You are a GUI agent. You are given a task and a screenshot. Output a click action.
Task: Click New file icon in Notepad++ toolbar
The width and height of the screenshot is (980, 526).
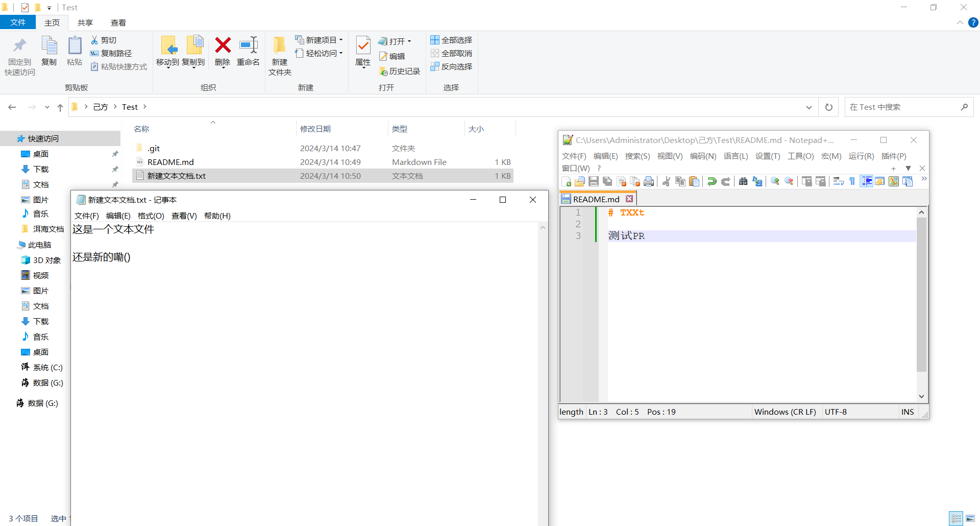click(x=566, y=181)
